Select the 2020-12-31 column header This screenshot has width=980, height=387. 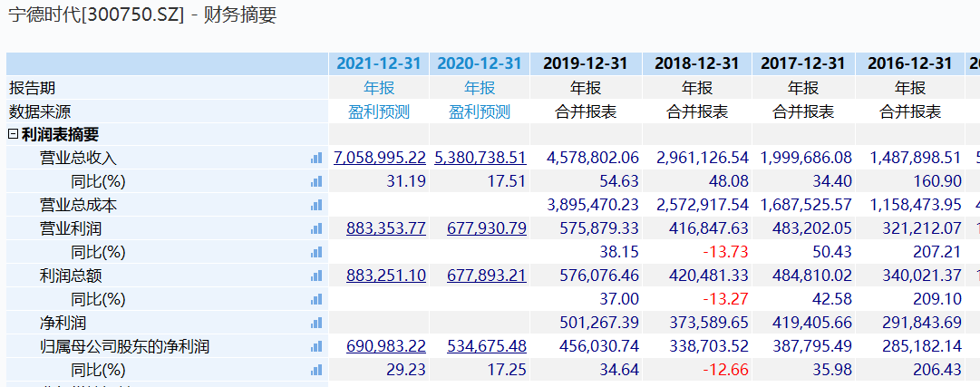pos(480,63)
